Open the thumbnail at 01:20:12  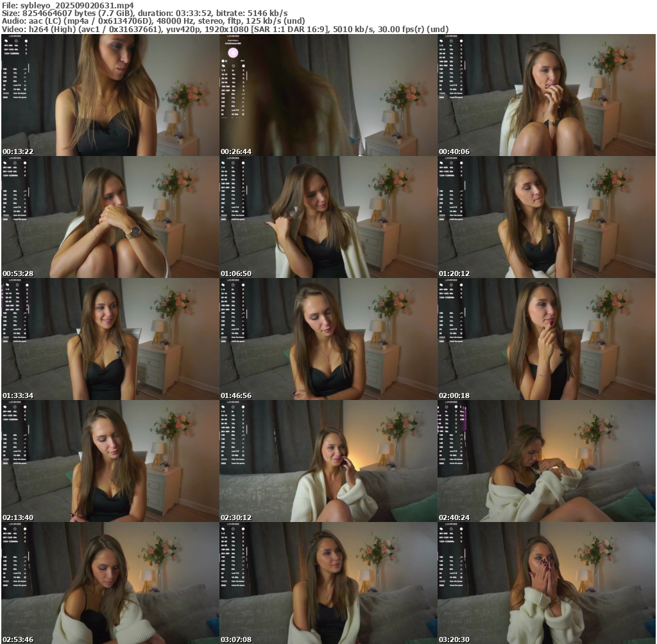tap(547, 217)
